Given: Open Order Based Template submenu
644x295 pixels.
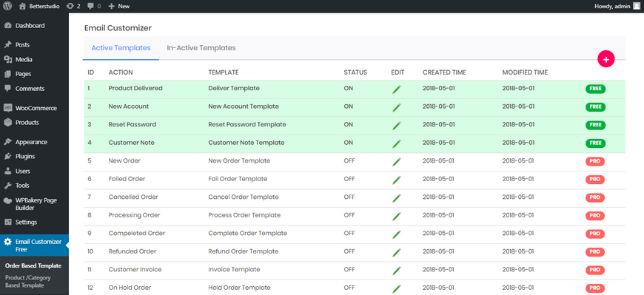Looking at the screenshot, I should click(x=33, y=265).
